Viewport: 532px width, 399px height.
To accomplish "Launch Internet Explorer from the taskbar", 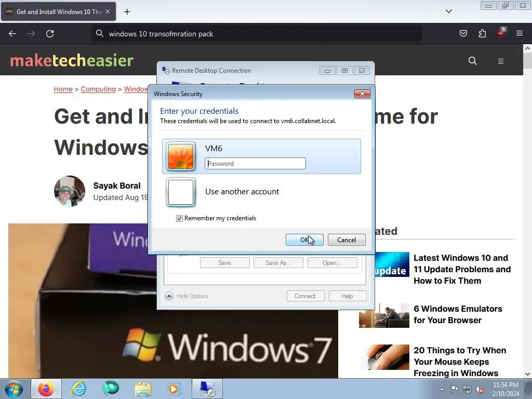I will (79, 389).
